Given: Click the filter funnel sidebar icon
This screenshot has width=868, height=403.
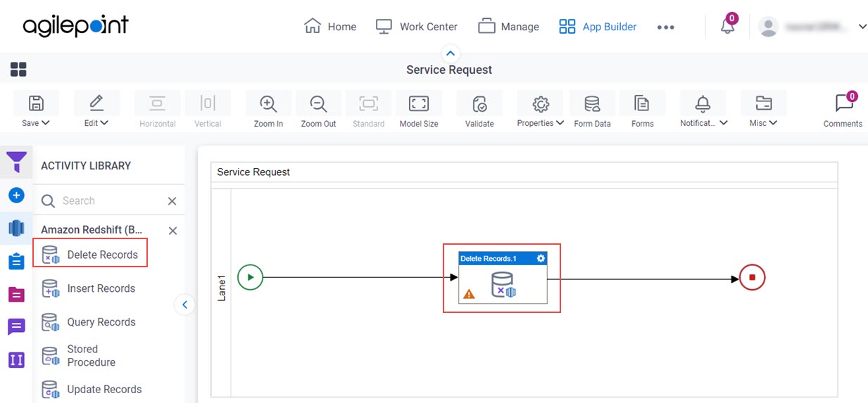Looking at the screenshot, I should (x=16, y=162).
